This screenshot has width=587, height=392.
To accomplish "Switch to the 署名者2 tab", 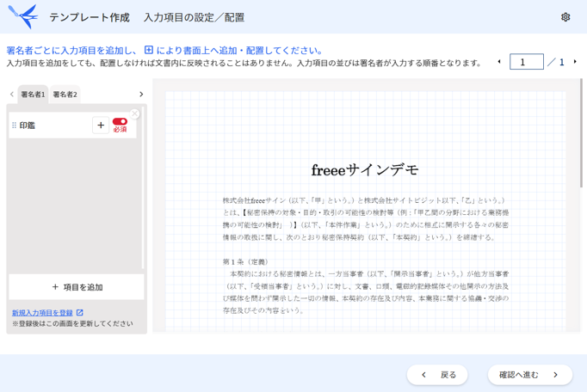I will pos(65,95).
